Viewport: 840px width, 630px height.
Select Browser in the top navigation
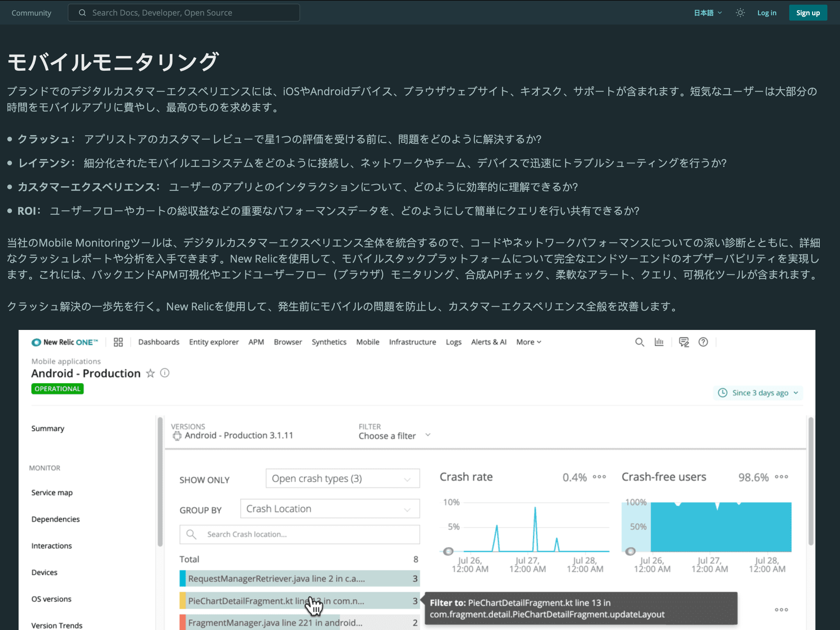[288, 342]
